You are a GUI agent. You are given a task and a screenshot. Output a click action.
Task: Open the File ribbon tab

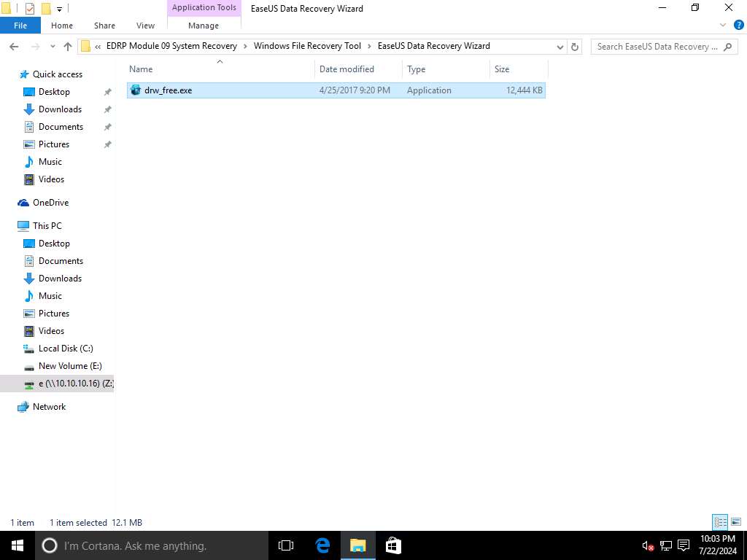click(x=20, y=26)
